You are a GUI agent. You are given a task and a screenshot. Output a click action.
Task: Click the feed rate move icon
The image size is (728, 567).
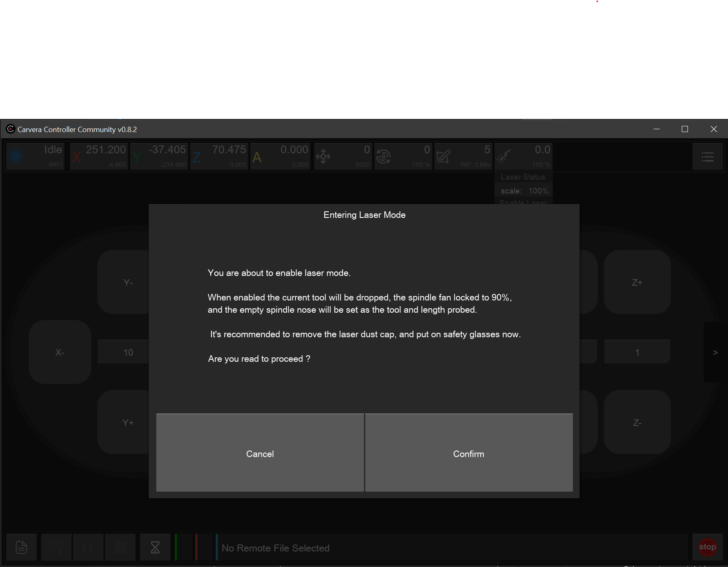pyautogui.click(x=323, y=157)
